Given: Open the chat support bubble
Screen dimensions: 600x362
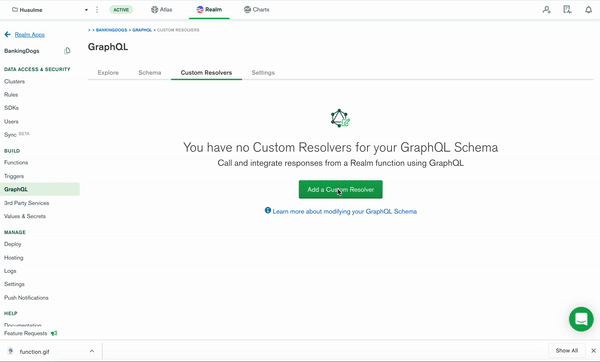Looking at the screenshot, I should [581, 319].
